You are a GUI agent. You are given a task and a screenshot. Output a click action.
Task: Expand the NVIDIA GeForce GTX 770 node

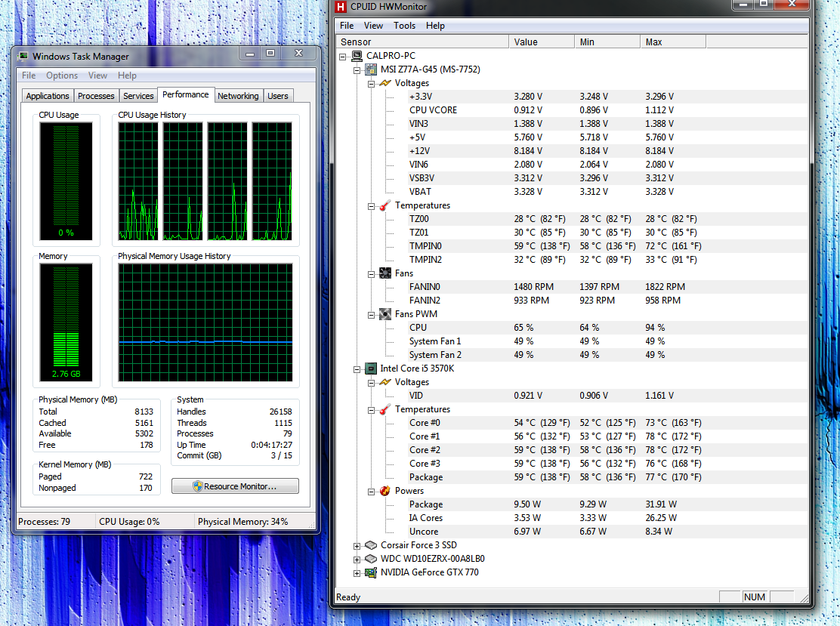click(x=357, y=574)
